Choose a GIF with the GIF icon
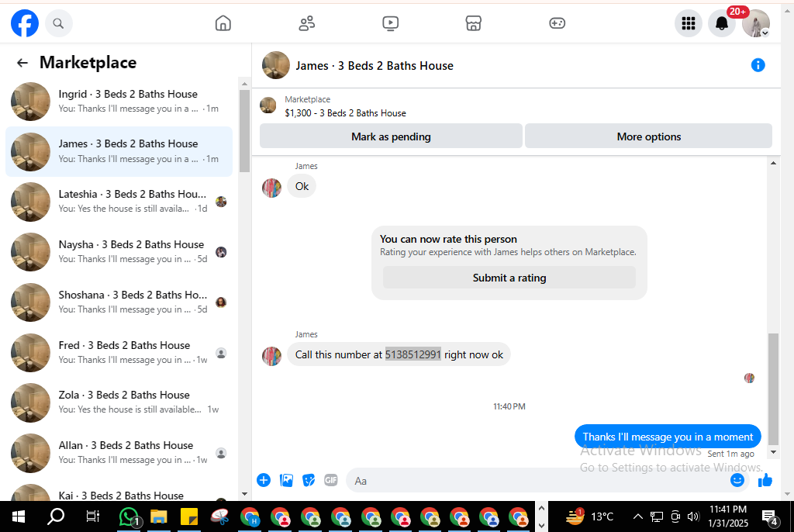The height and width of the screenshot is (532, 794). (330, 480)
